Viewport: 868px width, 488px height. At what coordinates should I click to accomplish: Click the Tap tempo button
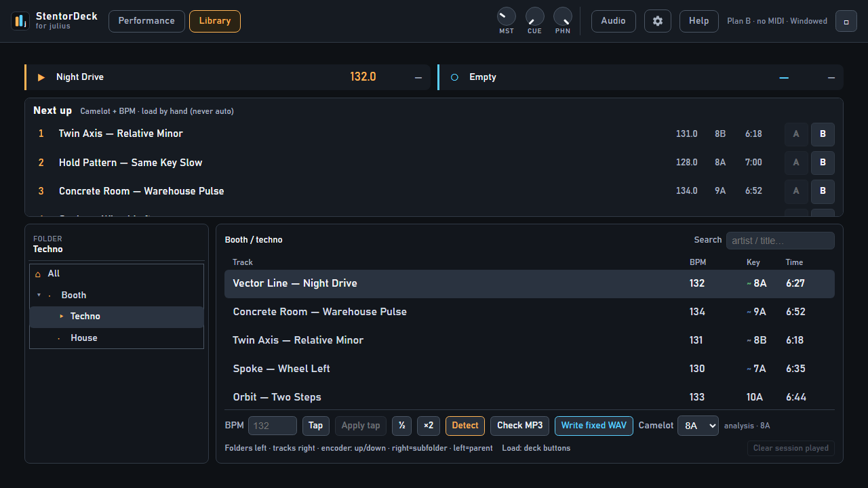pyautogui.click(x=316, y=426)
